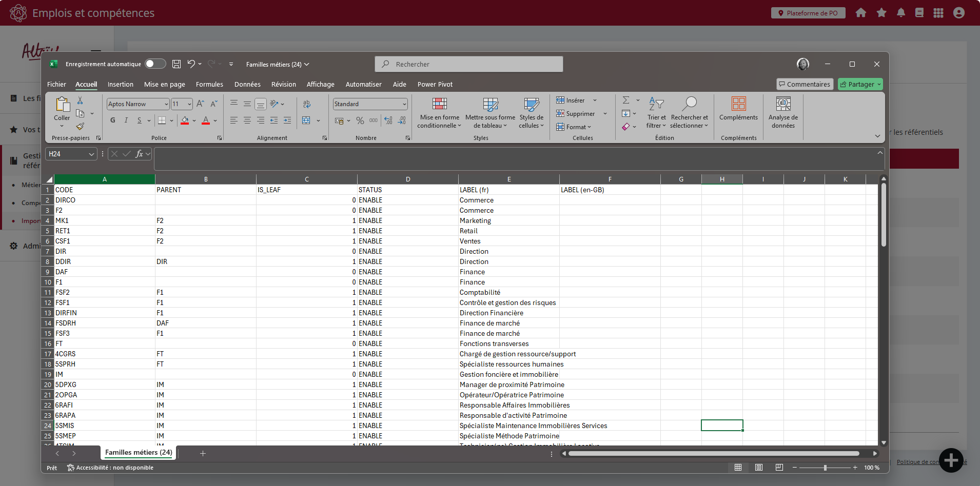Click the wrap text icon
980x486 pixels.
click(x=307, y=104)
